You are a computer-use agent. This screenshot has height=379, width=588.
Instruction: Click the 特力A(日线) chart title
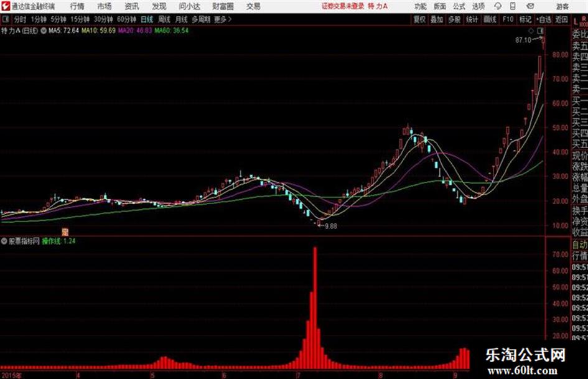[x=19, y=30]
